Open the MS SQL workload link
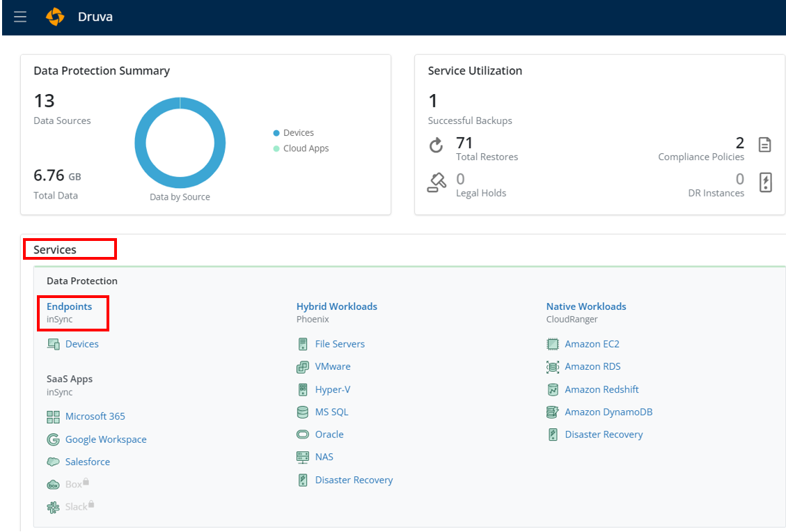This screenshot has width=786, height=532. tap(331, 412)
